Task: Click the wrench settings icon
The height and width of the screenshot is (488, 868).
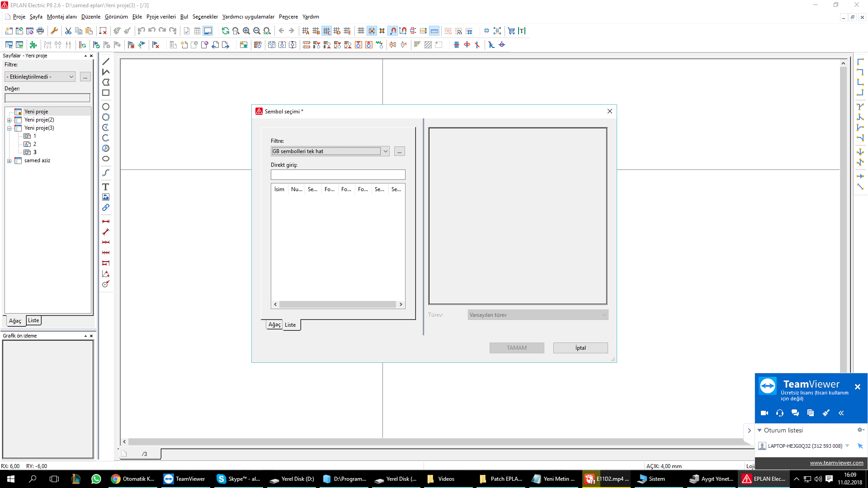Action: pyautogui.click(x=54, y=31)
